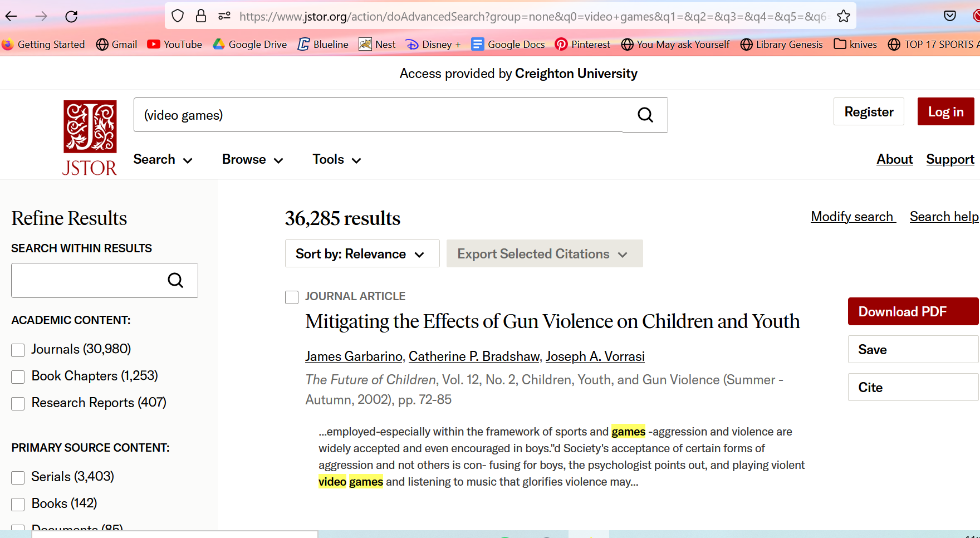
Task: Click the Pocket save icon in the toolbar
Action: point(950,16)
